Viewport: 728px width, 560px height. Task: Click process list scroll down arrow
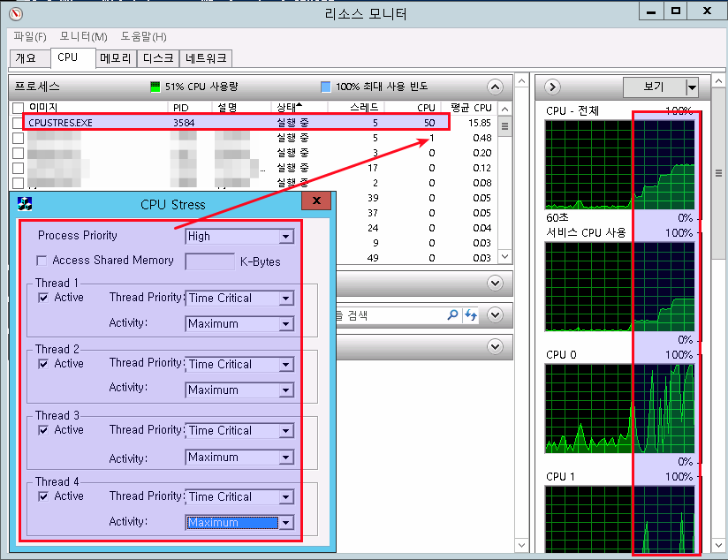click(x=504, y=256)
